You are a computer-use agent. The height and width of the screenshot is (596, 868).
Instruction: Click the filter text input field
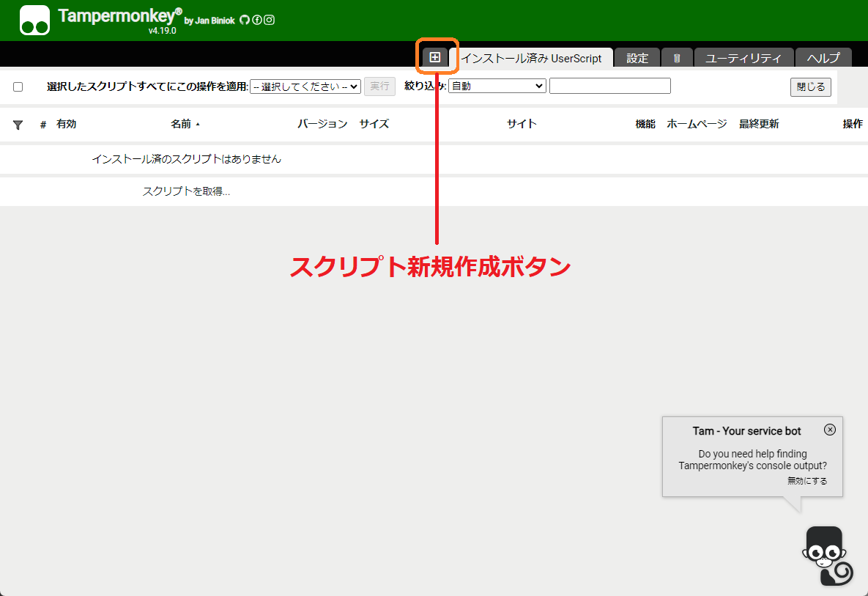click(609, 85)
